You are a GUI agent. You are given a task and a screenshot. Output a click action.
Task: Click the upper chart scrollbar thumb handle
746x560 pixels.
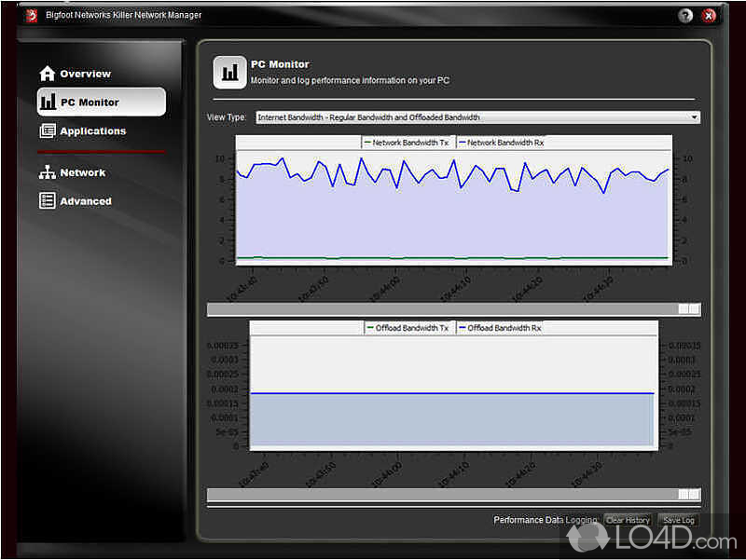click(x=689, y=309)
